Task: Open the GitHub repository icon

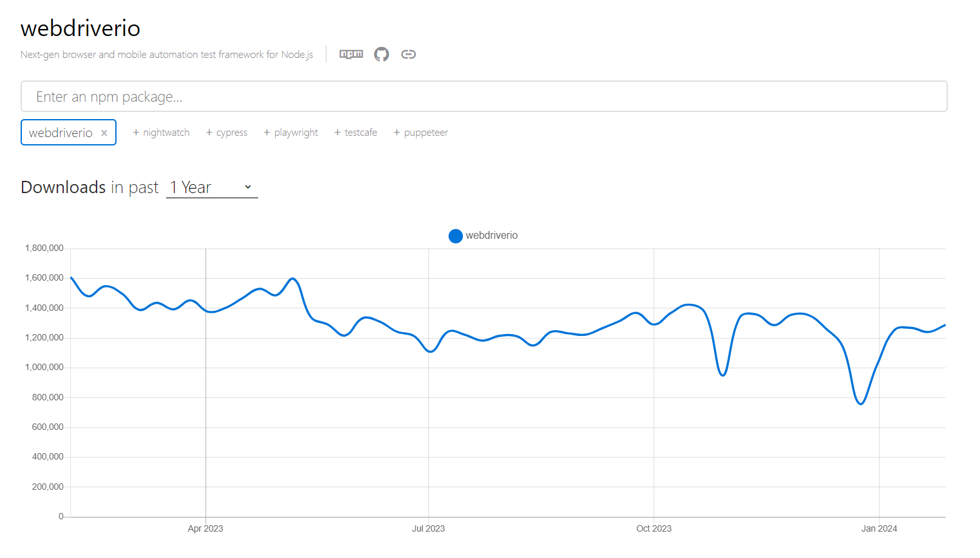Action: point(382,54)
